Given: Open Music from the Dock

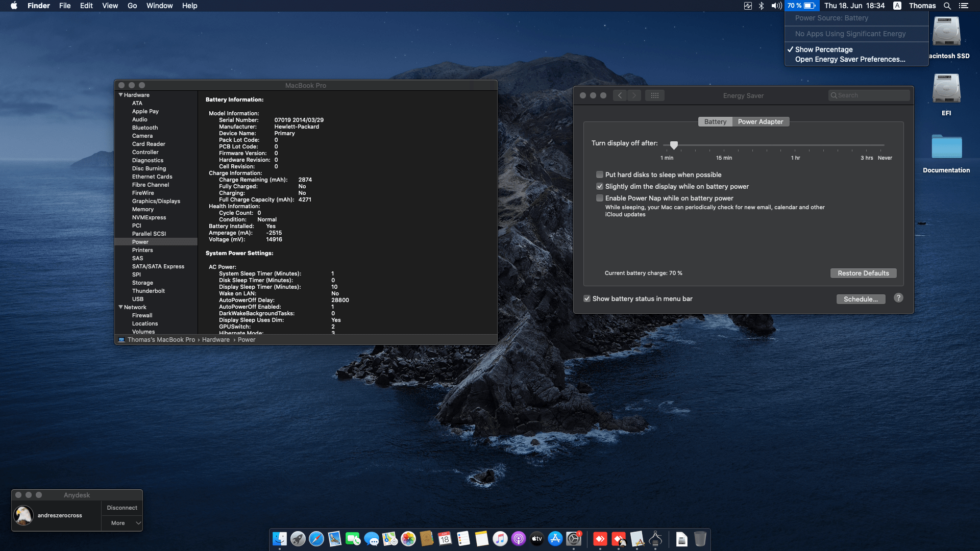Looking at the screenshot, I should tap(500, 539).
